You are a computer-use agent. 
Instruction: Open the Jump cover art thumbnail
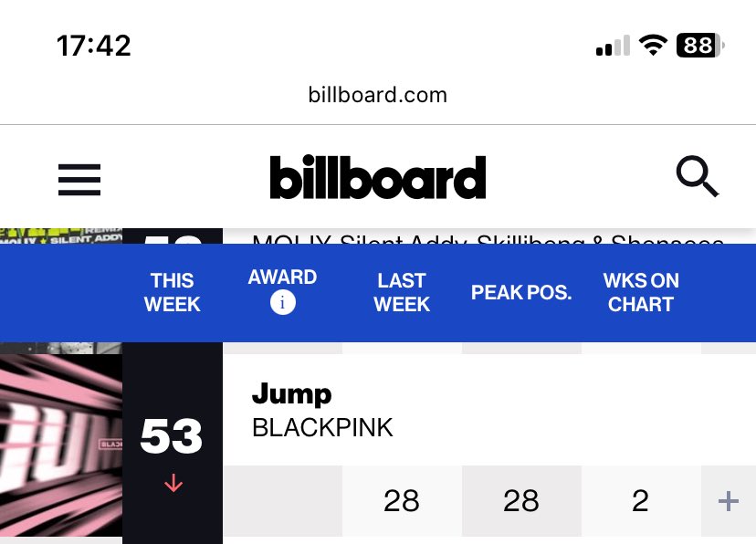tap(61, 445)
